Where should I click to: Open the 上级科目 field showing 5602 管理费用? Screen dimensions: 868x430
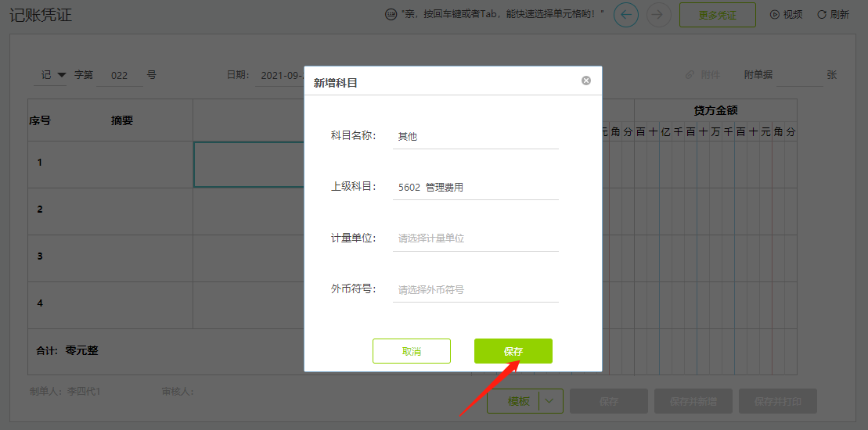pos(476,188)
